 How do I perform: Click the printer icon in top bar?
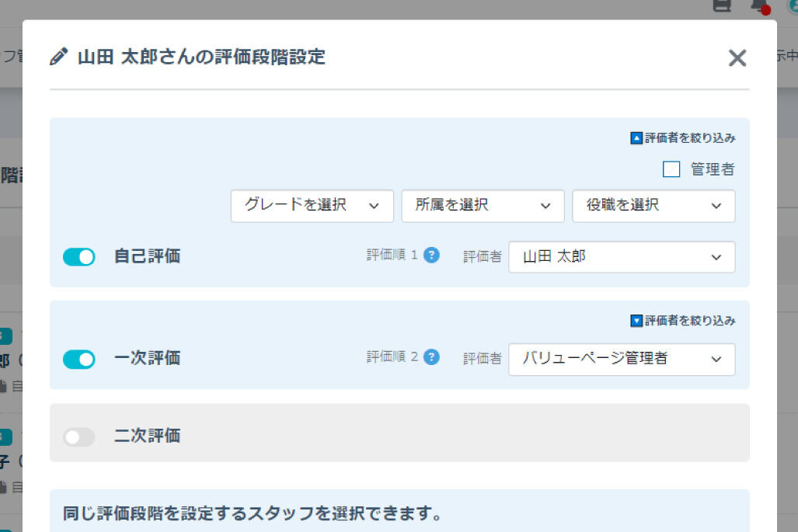point(722,5)
